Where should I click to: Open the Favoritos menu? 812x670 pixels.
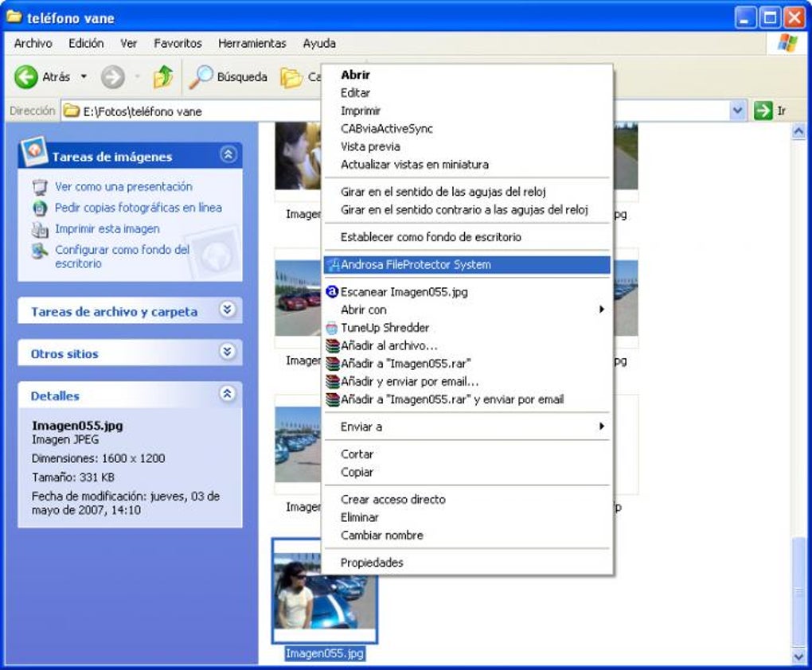click(178, 44)
